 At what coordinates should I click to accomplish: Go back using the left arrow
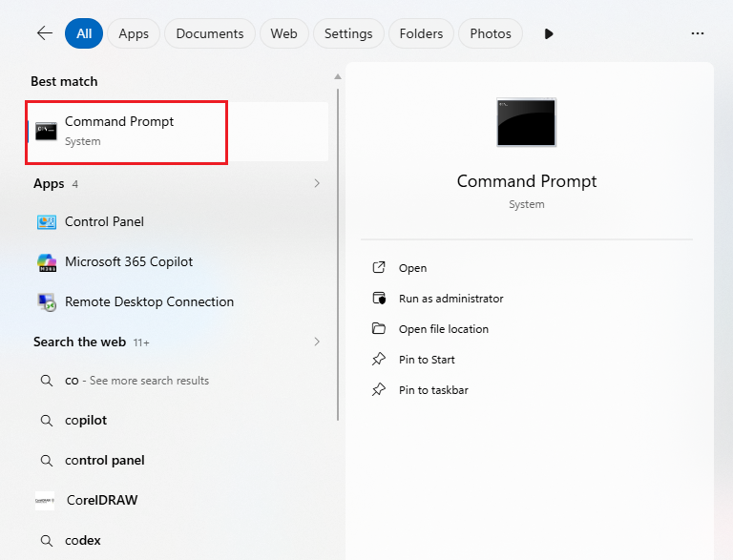[x=45, y=33]
